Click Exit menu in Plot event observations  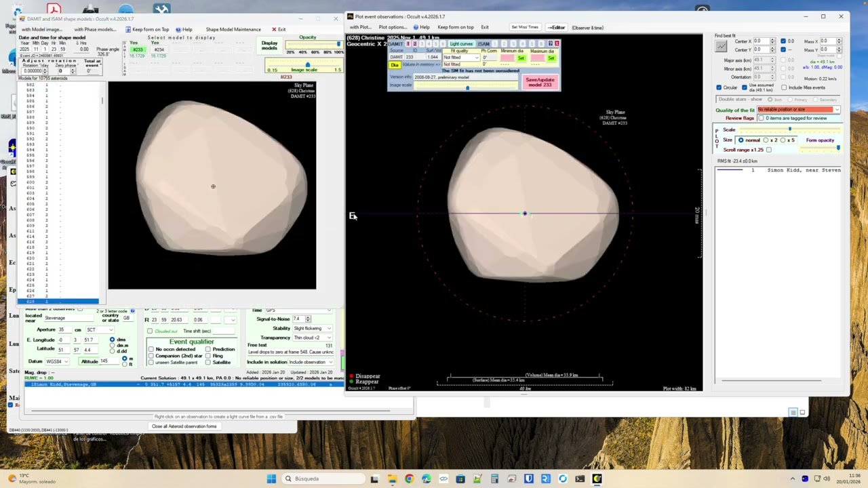(485, 27)
